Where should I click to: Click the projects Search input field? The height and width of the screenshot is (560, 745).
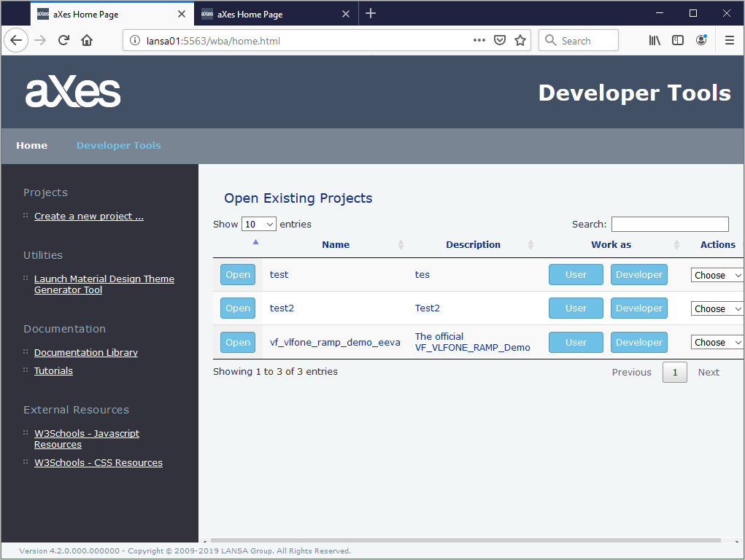tap(670, 225)
